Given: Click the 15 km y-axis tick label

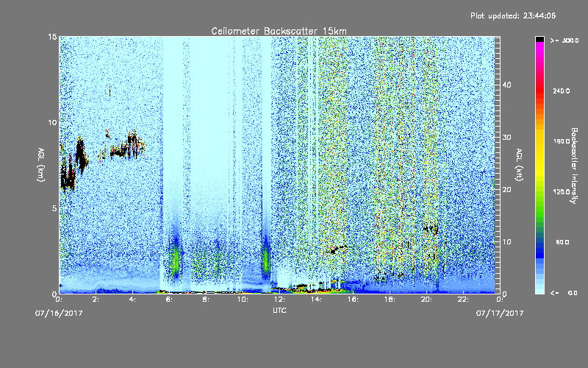Looking at the screenshot, I should coord(52,37).
